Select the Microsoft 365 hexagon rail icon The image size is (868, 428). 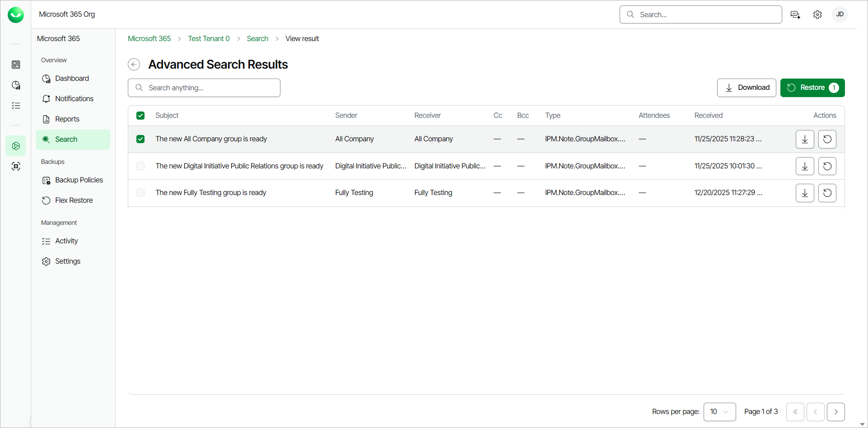coord(16,146)
